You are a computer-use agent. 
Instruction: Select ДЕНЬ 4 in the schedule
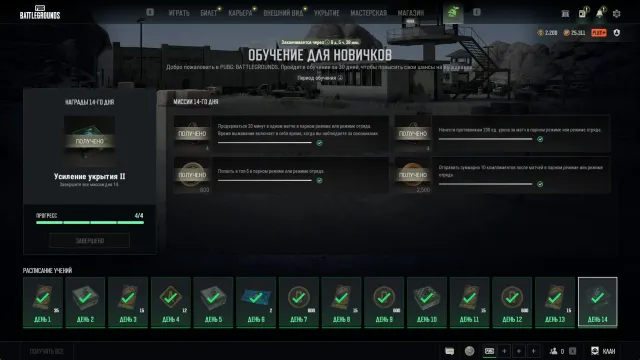171,302
